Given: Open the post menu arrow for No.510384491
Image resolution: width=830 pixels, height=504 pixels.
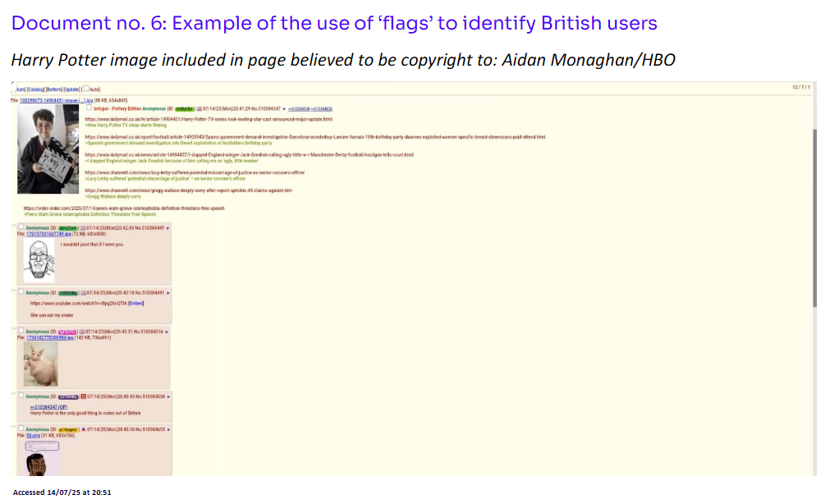Looking at the screenshot, I should [168, 293].
